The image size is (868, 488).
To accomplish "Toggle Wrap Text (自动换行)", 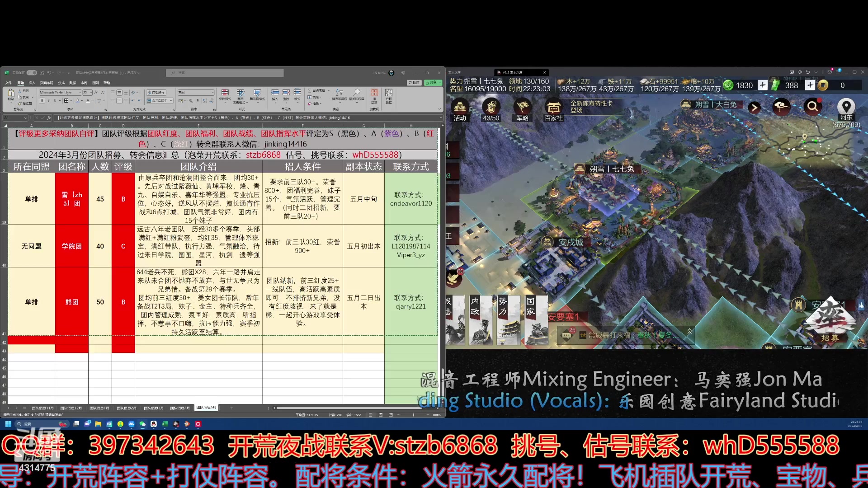I will click(156, 93).
